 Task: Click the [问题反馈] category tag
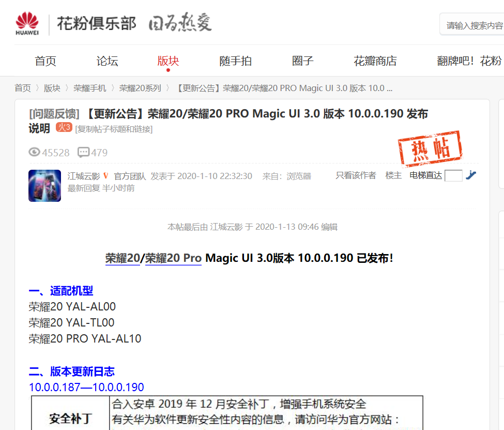tap(54, 114)
